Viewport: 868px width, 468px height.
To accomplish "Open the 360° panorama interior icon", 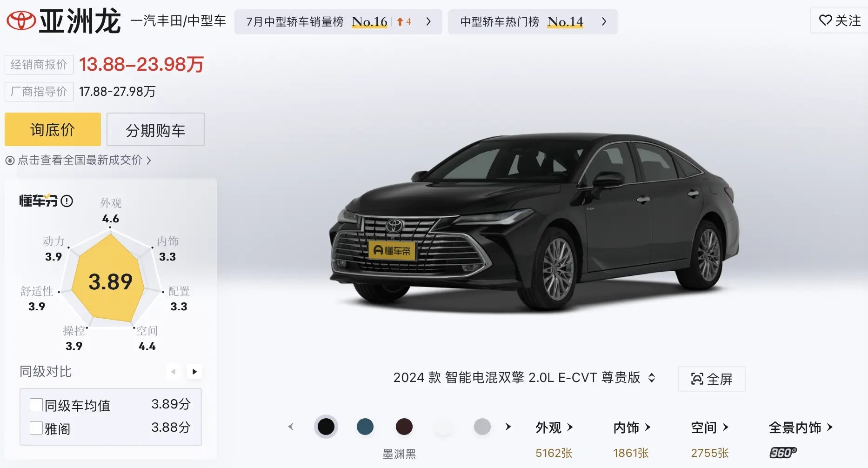I will click(783, 453).
